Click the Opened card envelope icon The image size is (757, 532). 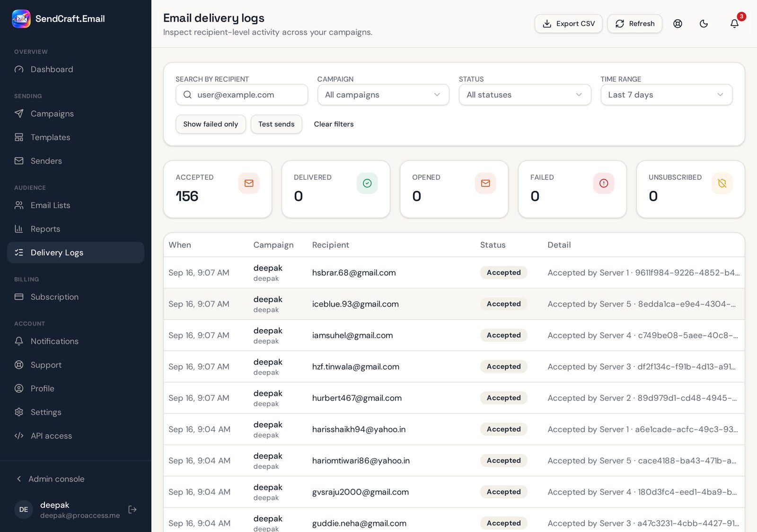click(485, 183)
